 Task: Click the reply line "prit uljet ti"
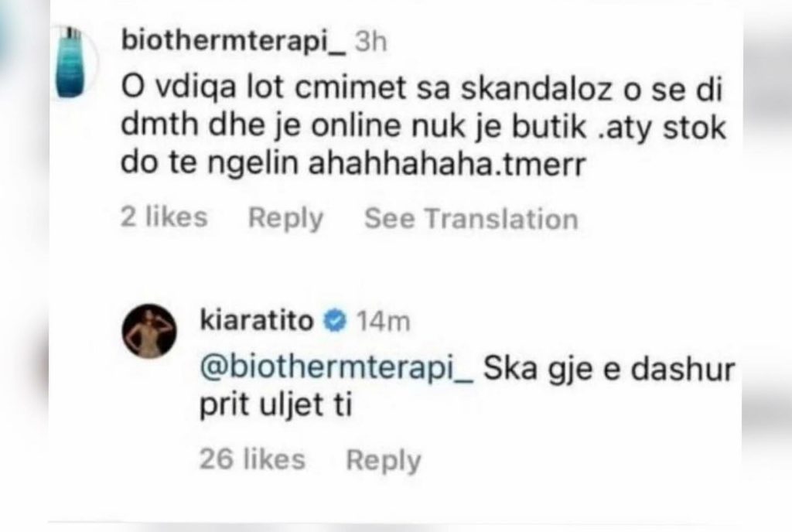point(276,405)
